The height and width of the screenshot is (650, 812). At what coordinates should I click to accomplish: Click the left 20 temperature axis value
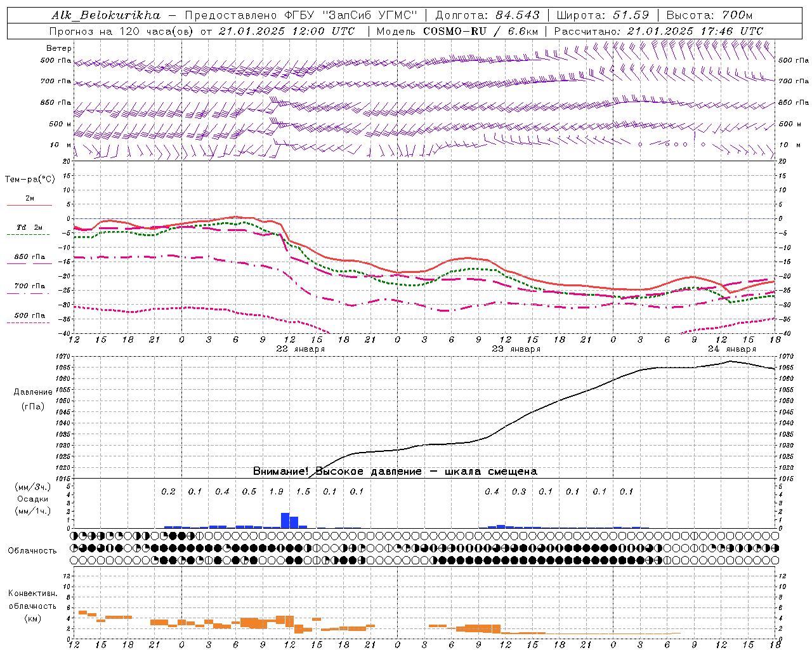[x=67, y=161]
